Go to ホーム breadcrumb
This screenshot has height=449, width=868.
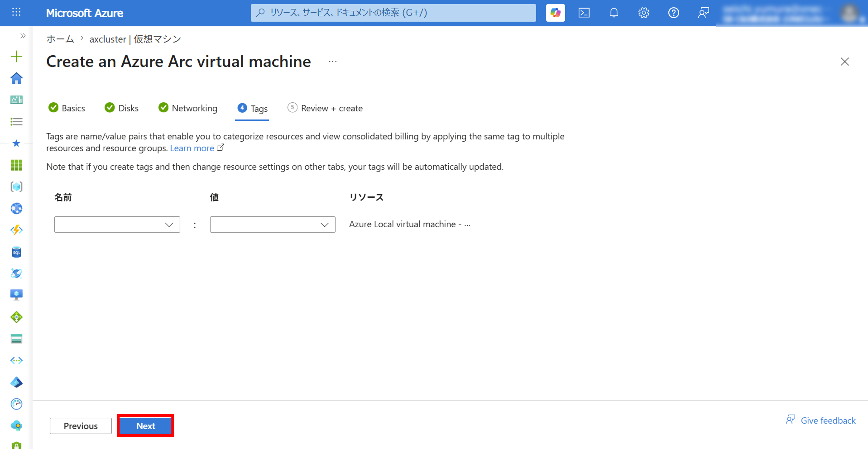click(60, 39)
